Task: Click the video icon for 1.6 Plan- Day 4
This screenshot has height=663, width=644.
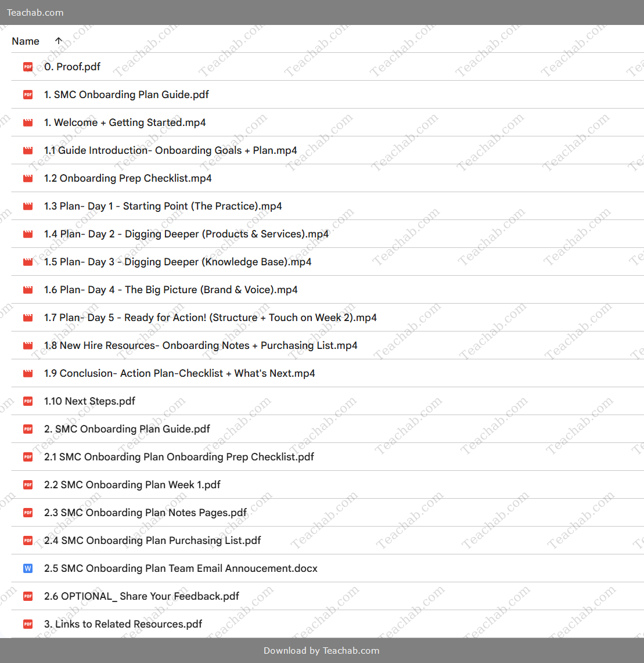Action: pyautogui.click(x=28, y=290)
